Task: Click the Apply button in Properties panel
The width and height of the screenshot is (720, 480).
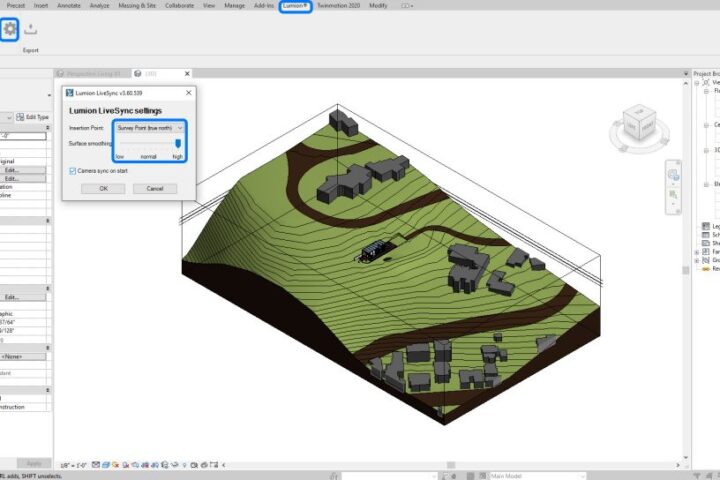Action: 34,463
